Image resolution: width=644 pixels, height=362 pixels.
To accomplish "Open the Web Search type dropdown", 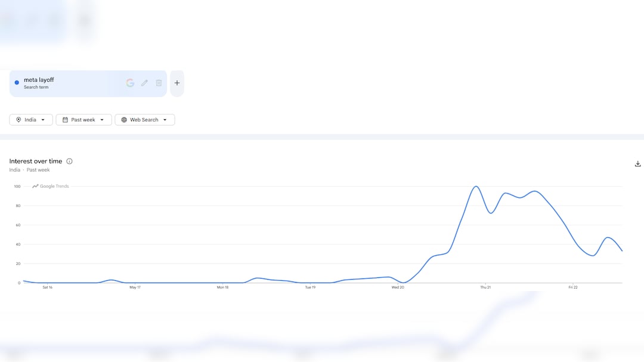I will [x=144, y=119].
